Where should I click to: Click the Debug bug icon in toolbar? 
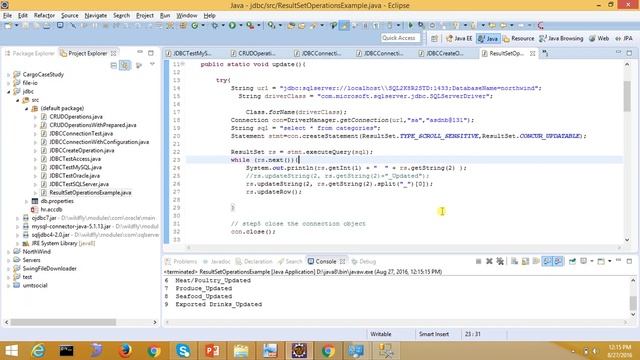pos(215,26)
